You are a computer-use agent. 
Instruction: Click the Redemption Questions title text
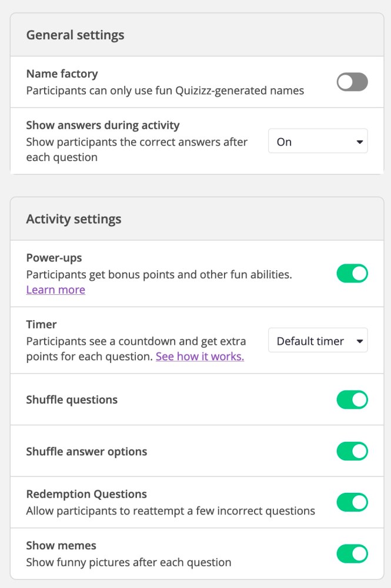86,494
